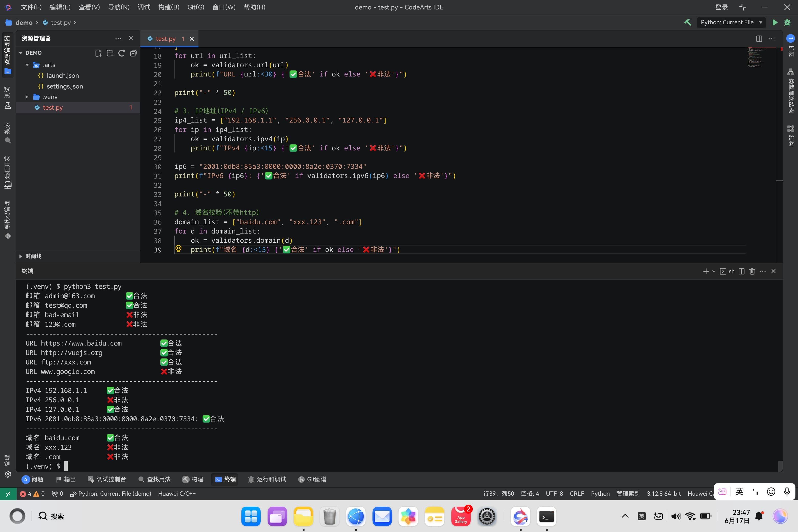This screenshot has height=532, width=798.
Task: Switch to the Debug Console tab
Action: 107,479
